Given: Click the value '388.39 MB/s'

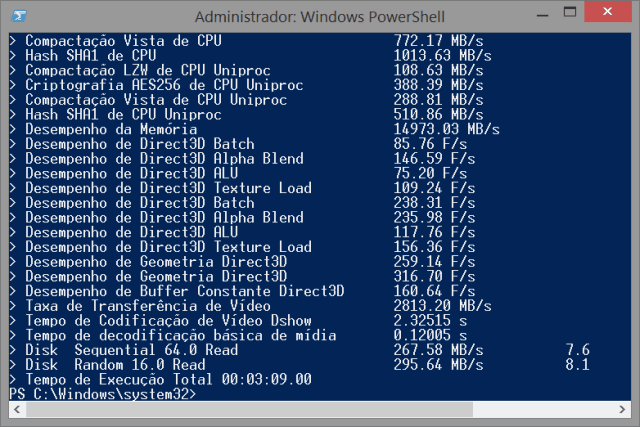Looking at the screenshot, I should (438, 85).
